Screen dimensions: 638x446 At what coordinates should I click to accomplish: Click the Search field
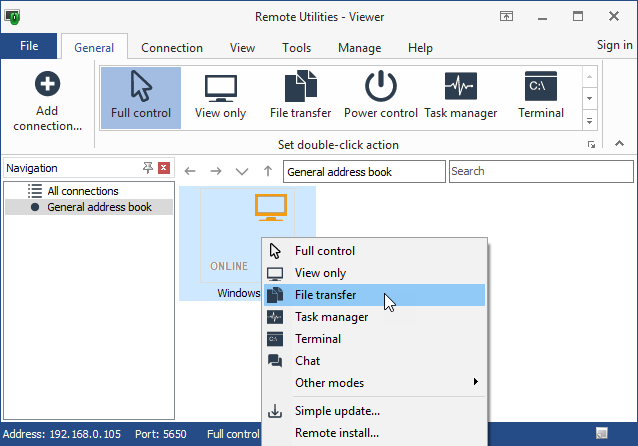point(541,171)
